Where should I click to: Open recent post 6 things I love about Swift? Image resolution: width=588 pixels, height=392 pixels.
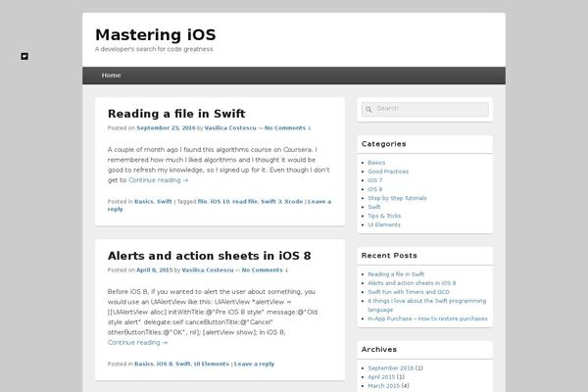tap(426, 306)
